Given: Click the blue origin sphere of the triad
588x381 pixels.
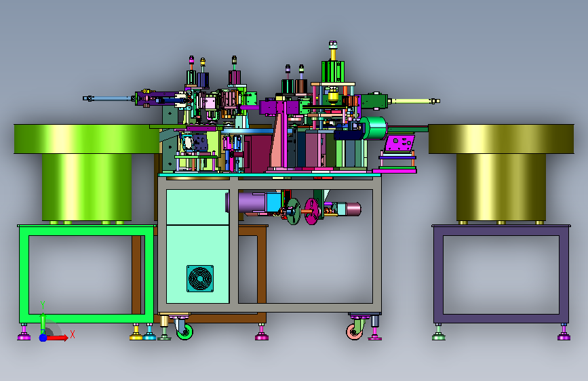Looking at the screenshot, I should (x=43, y=338).
